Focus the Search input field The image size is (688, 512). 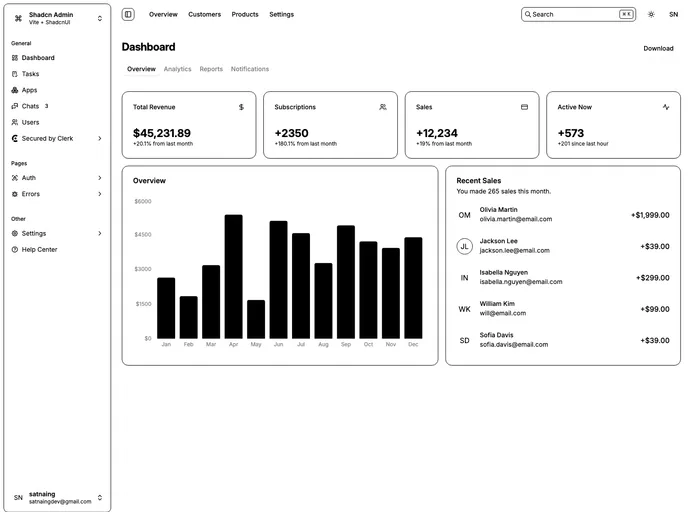click(578, 14)
